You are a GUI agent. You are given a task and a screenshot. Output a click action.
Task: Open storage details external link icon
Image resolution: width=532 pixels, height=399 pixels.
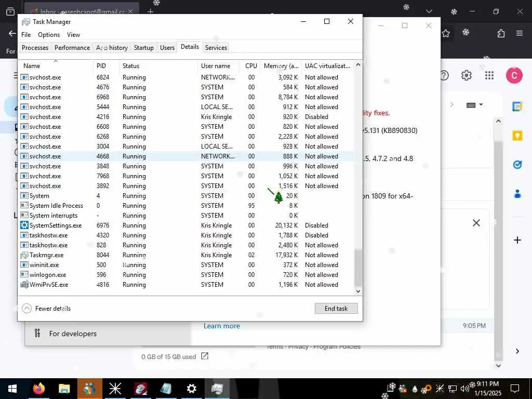205,356
